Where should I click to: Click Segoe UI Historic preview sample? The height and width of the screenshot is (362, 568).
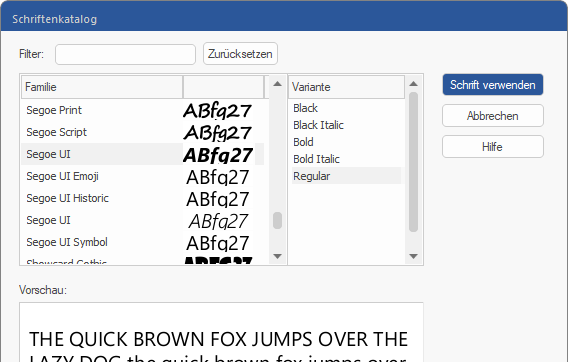218,199
